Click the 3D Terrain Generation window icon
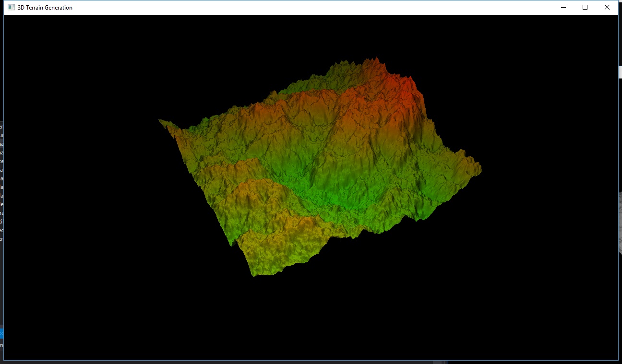This screenshot has height=364, width=622. (x=12, y=7)
